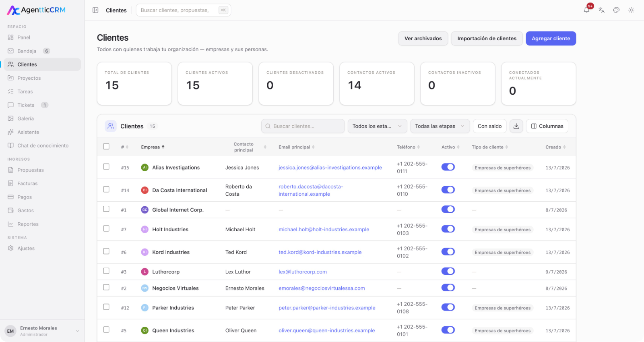Sort by Teléfono column

point(409,147)
